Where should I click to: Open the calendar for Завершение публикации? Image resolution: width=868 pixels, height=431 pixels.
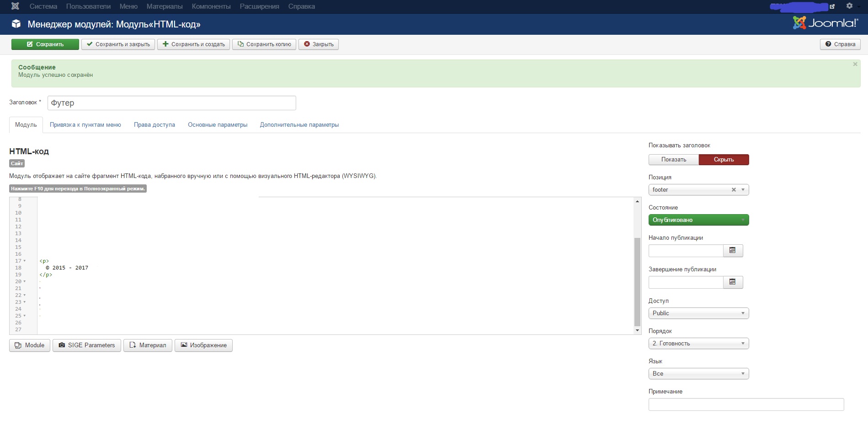[733, 282]
